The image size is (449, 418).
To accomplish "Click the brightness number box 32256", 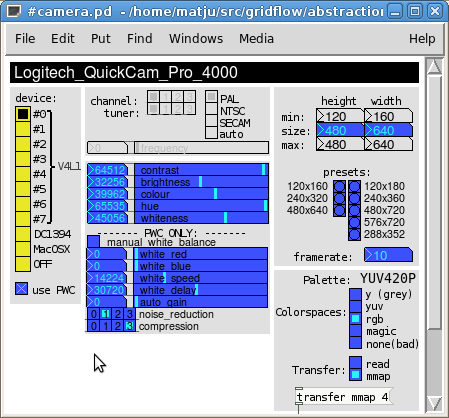I will [108, 182].
